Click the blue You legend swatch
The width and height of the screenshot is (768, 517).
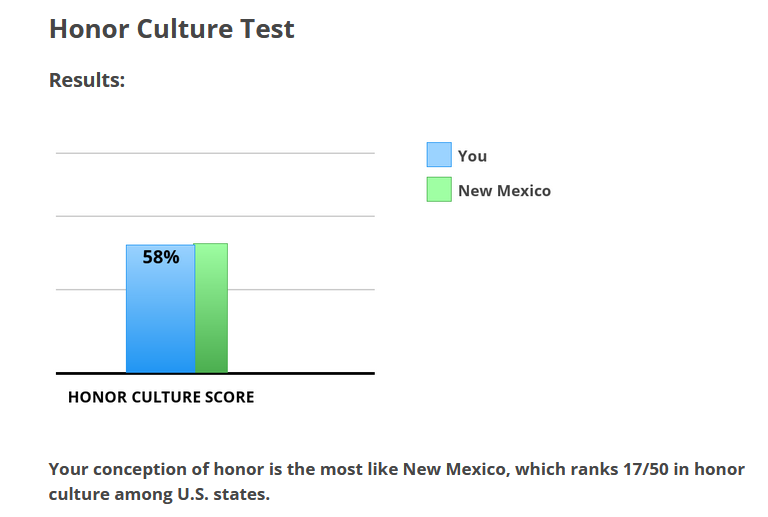coord(439,155)
